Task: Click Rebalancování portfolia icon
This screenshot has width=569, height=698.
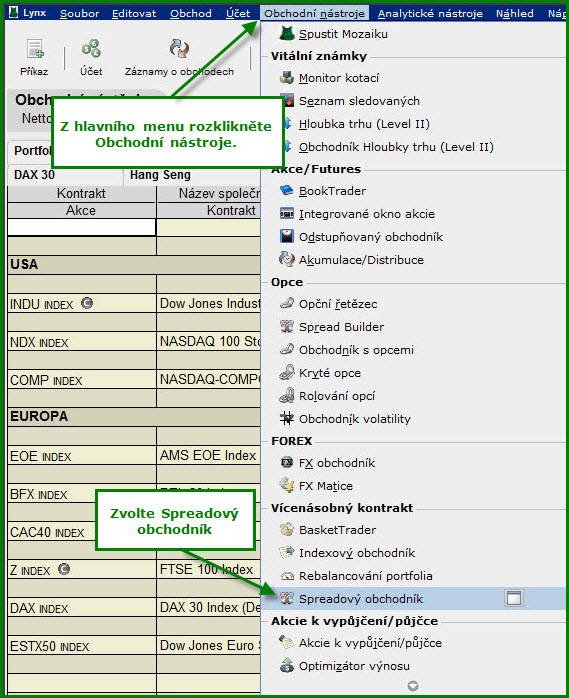Action: pos(287,576)
